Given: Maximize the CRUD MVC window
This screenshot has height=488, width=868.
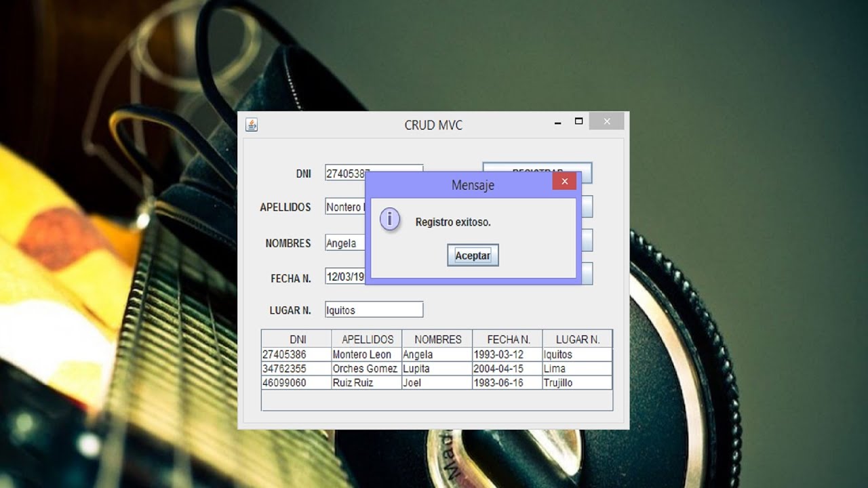Looking at the screenshot, I should pyautogui.click(x=578, y=122).
